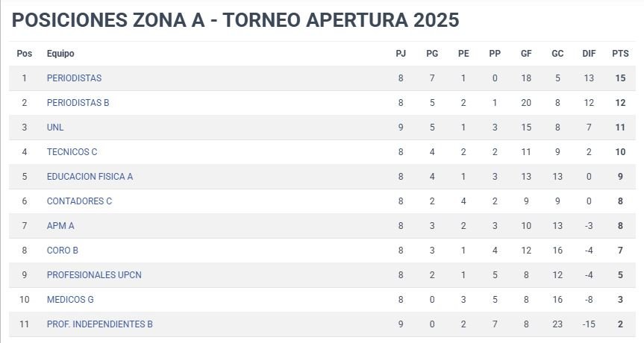Viewport: 644px width, 343px height.
Task: Click the Pos column header
Action: 24,54
